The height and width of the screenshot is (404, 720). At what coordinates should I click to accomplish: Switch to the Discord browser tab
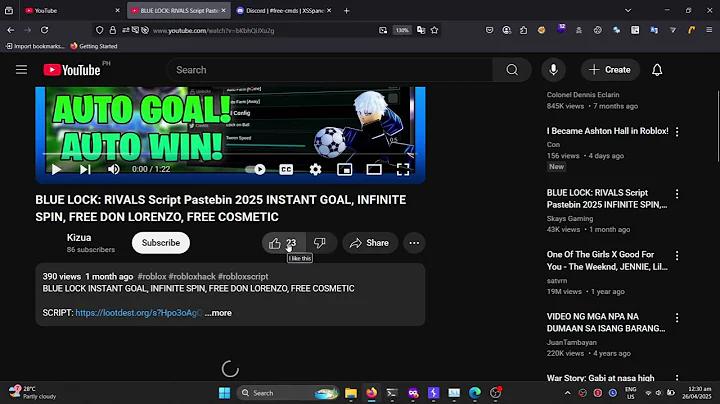point(284,10)
